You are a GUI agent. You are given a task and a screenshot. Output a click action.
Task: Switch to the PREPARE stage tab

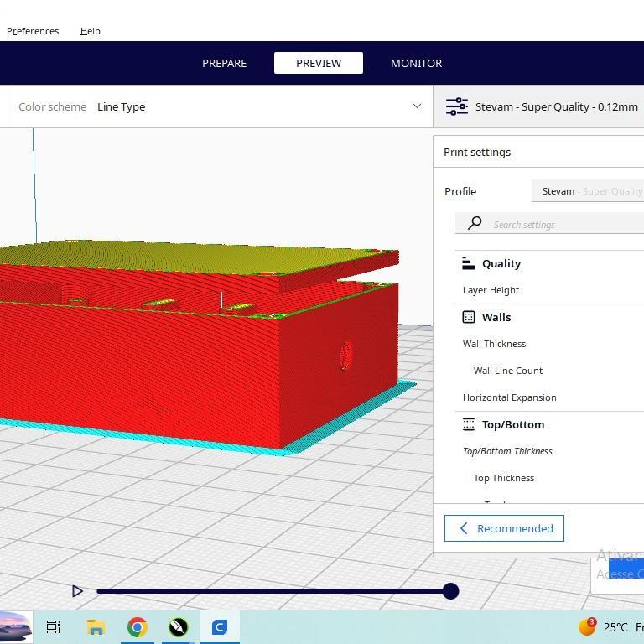click(224, 63)
